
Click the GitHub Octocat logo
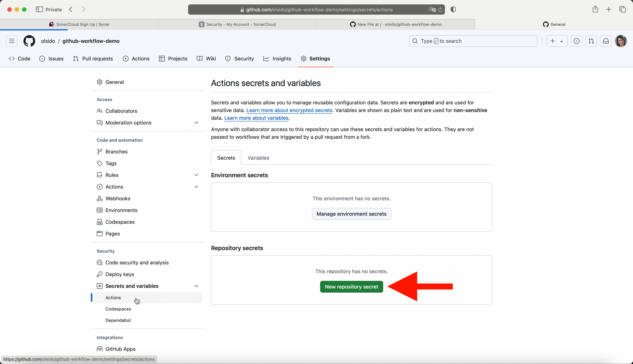(x=29, y=41)
